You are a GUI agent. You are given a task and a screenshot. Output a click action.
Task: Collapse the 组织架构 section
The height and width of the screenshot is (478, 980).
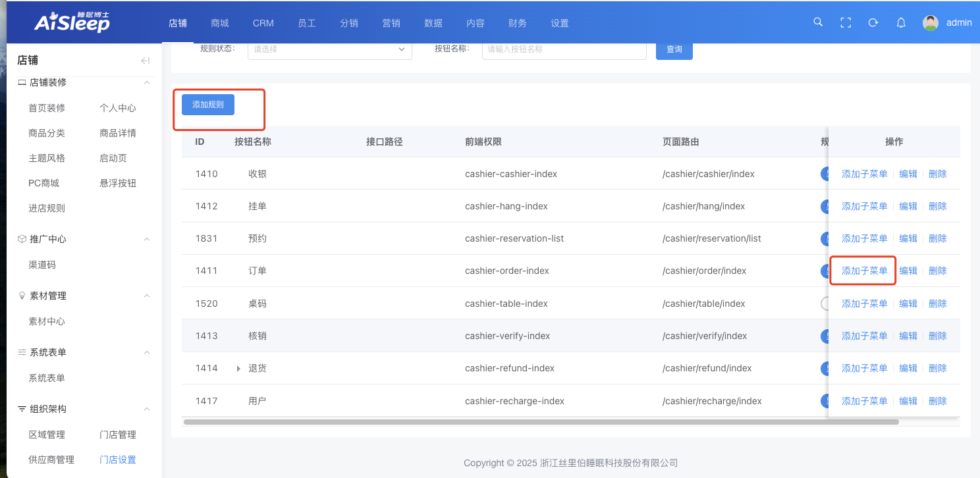[x=147, y=409]
